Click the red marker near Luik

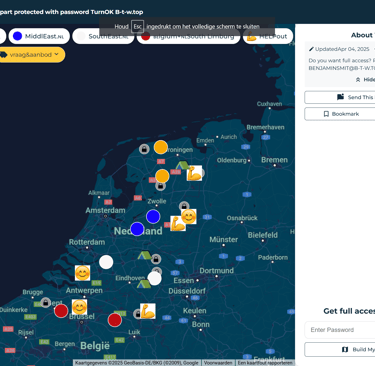pyautogui.click(x=115, y=320)
